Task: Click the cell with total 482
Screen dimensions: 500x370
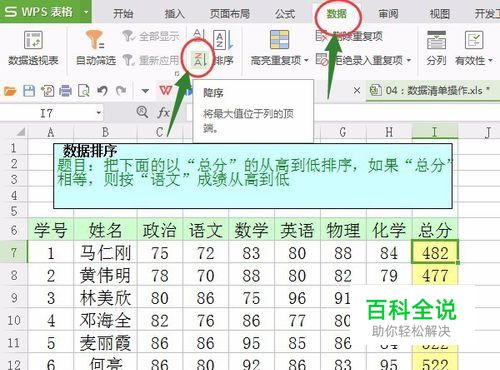Action: click(x=435, y=252)
